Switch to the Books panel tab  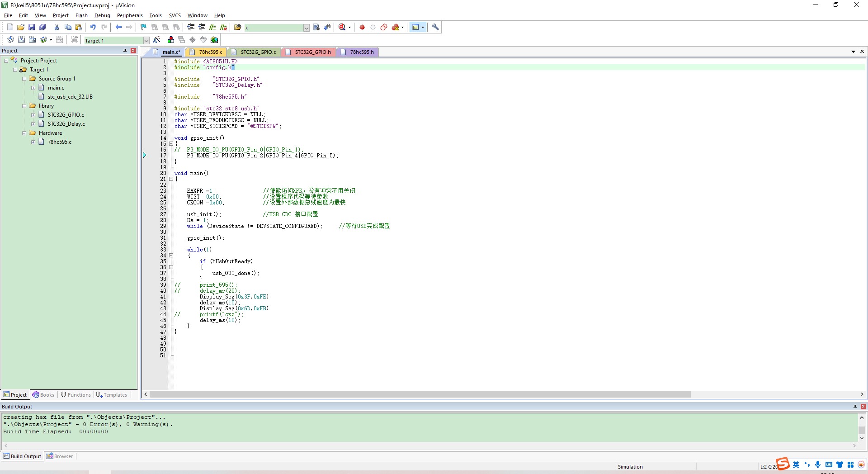[x=43, y=395]
